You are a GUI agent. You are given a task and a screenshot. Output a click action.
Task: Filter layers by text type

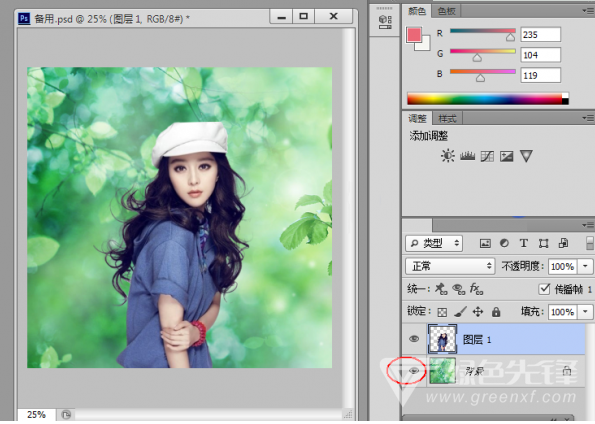[524, 243]
